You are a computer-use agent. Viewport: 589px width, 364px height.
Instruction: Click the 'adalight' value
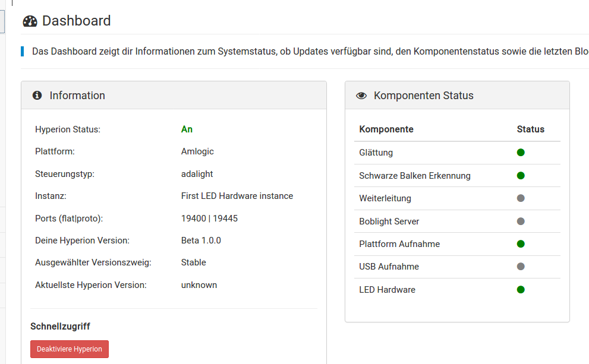[x=197, y=174]
